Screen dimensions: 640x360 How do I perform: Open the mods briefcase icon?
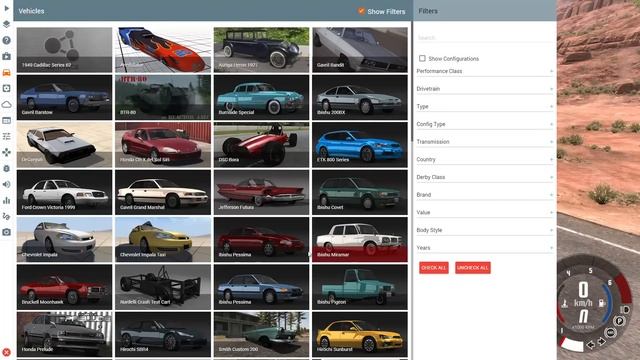[x=7, y=56]
